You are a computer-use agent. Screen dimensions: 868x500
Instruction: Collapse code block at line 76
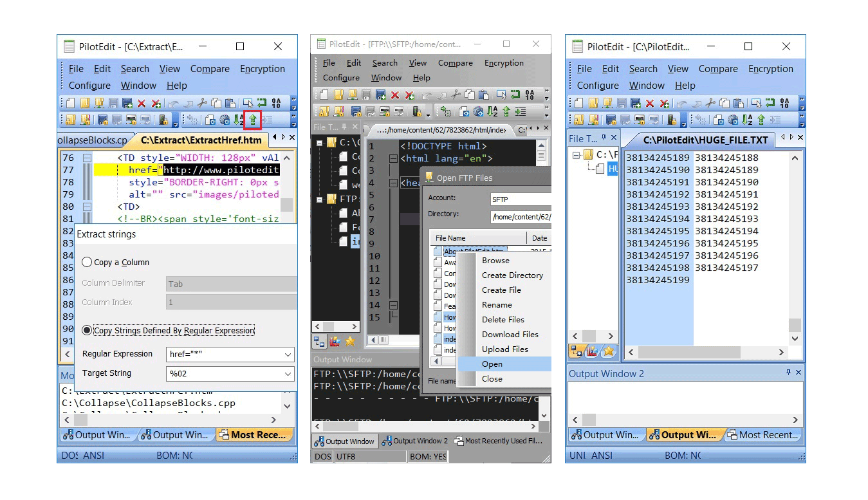click(87, 158)
